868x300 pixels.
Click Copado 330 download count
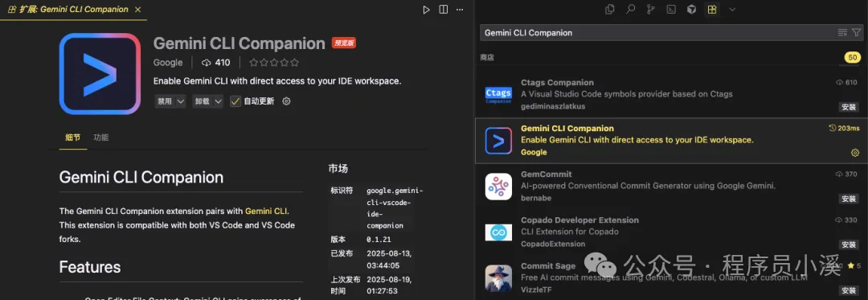click(x=847, y=220)
